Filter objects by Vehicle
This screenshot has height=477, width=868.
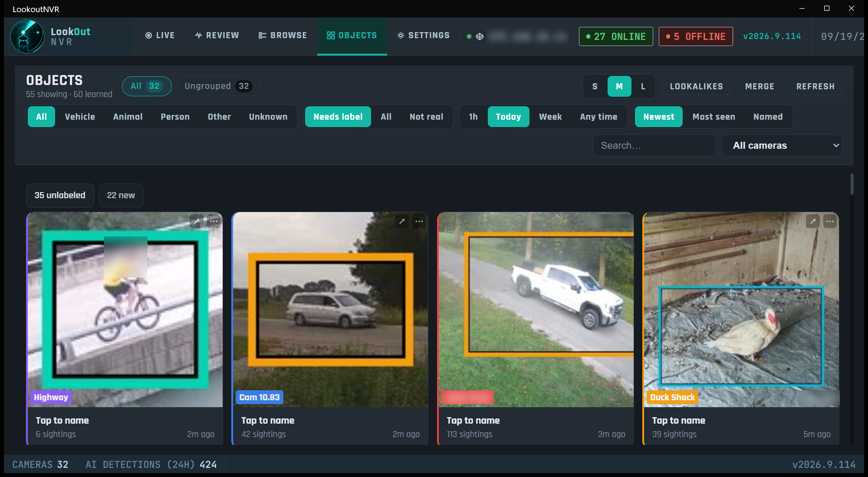click(80, 117)
